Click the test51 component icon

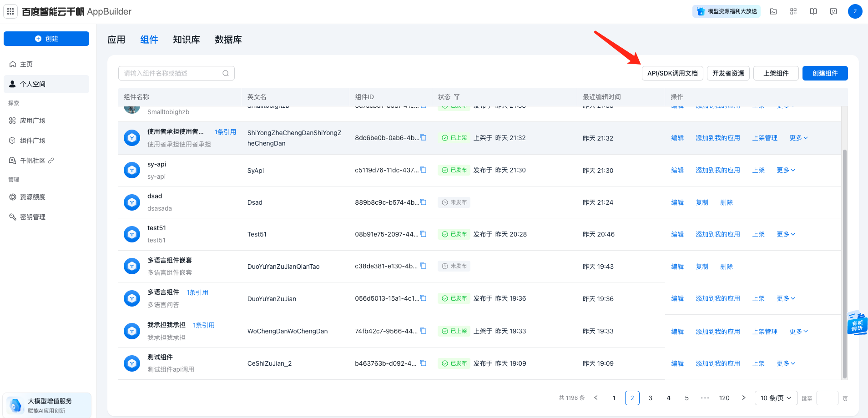pos(132,234)
